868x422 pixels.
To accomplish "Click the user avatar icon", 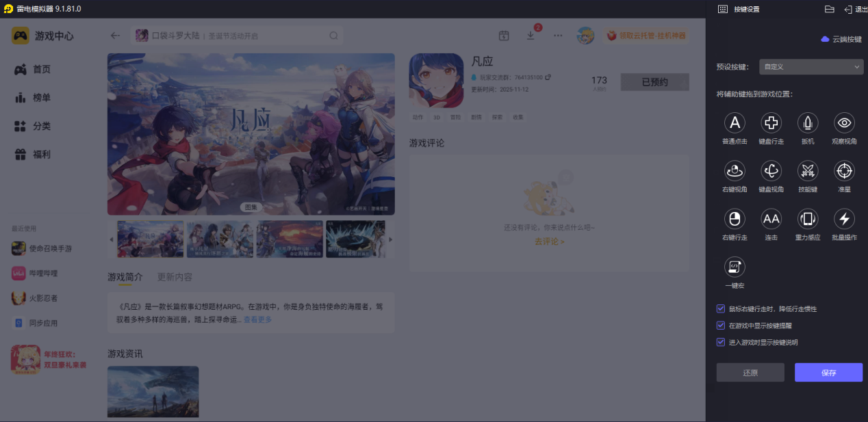I will (x=585, y=36).
